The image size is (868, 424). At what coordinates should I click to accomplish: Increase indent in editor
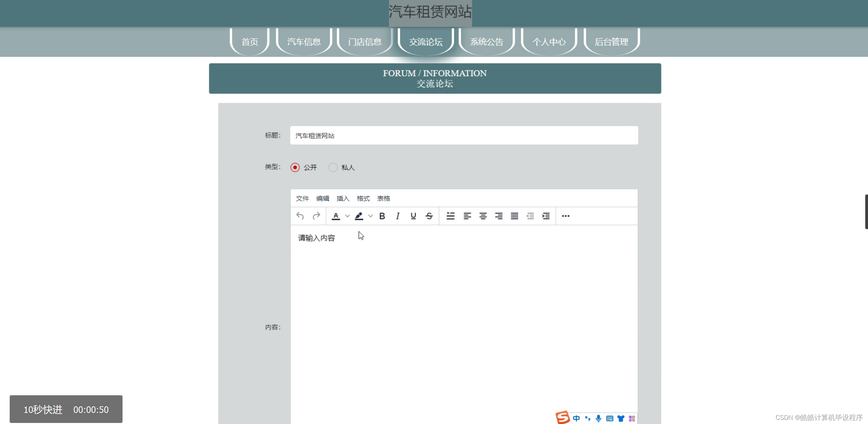pos(546,216)
